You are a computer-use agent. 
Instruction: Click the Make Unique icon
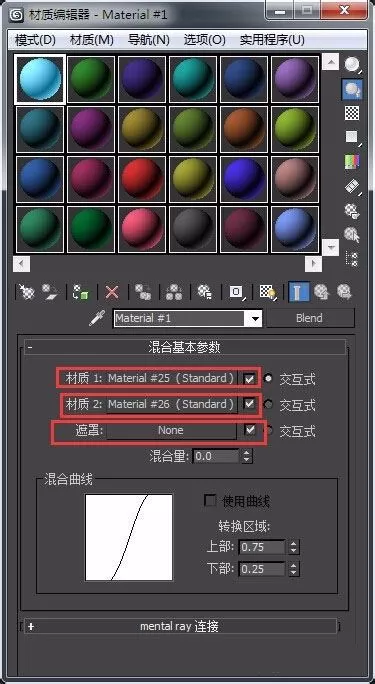(x=174, y=292)
